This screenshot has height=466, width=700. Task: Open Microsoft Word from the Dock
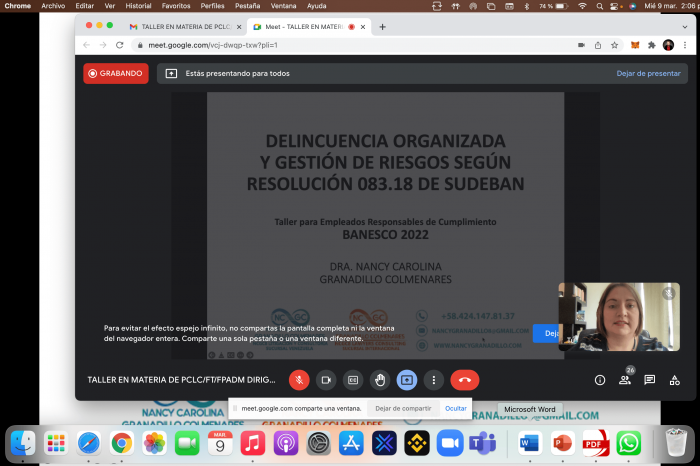pyautogui.click(x=530, y=443)
